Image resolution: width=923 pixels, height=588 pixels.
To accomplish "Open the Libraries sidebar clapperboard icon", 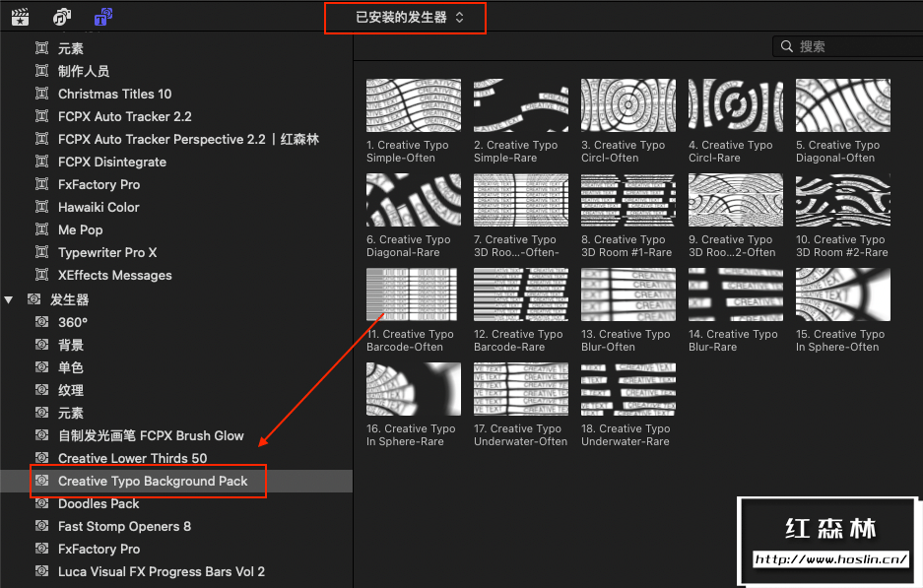I will tap(20, 17).
